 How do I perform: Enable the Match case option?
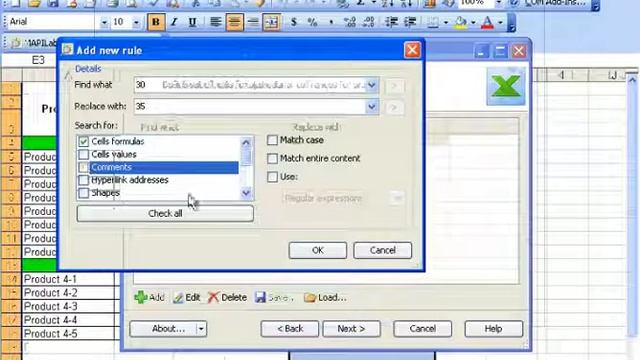[272, 140]
